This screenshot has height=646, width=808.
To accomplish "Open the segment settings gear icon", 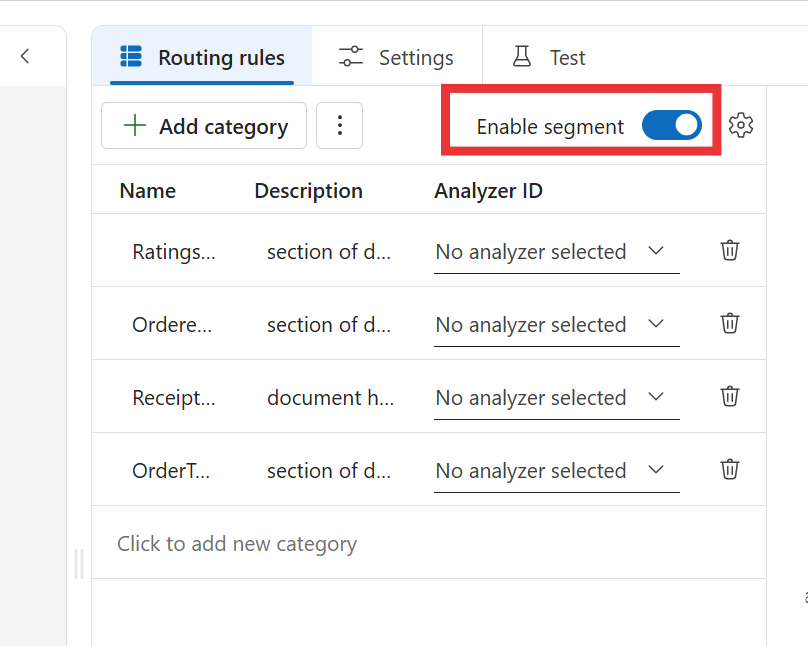I will [740, 125].
